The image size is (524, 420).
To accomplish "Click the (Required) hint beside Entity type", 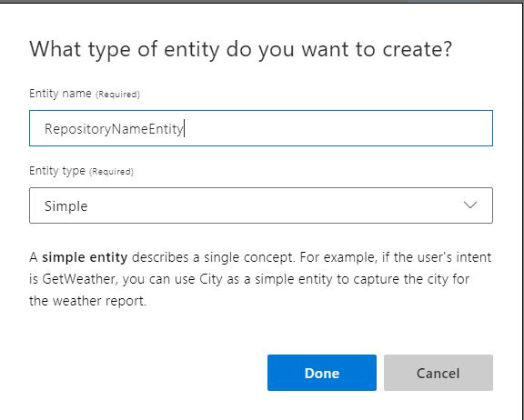I will tap(111, 172).
